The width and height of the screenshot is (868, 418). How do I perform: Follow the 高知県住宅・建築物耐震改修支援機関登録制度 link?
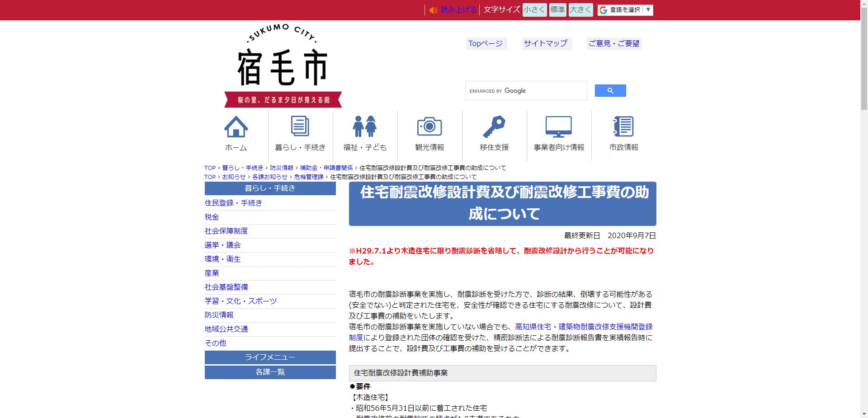583,327
